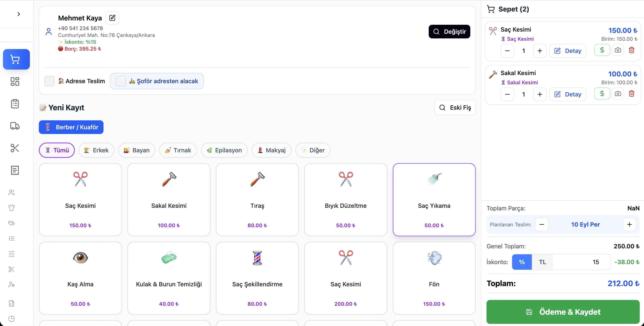
Task: Set discount type to TL
Action: pos(542,262)
